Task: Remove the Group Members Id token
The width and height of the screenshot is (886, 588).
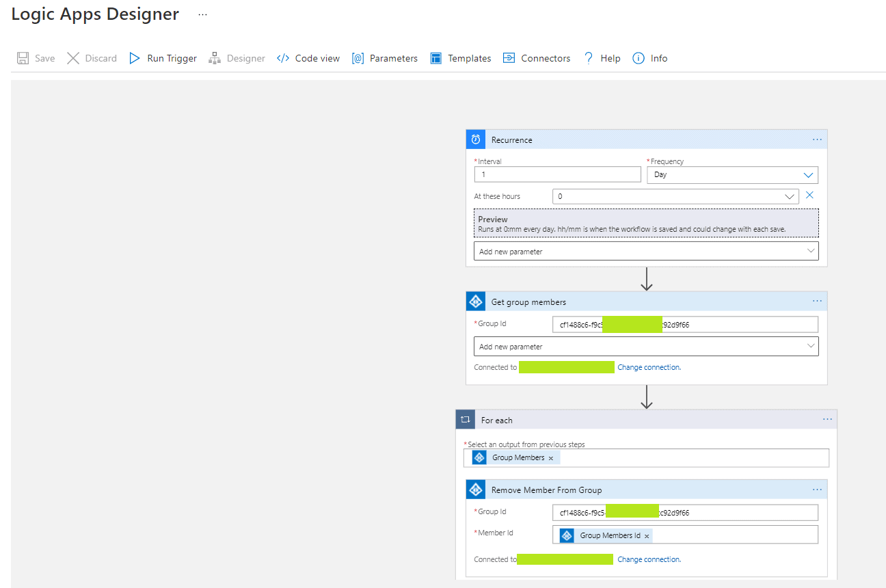Action: click(647, 536)
